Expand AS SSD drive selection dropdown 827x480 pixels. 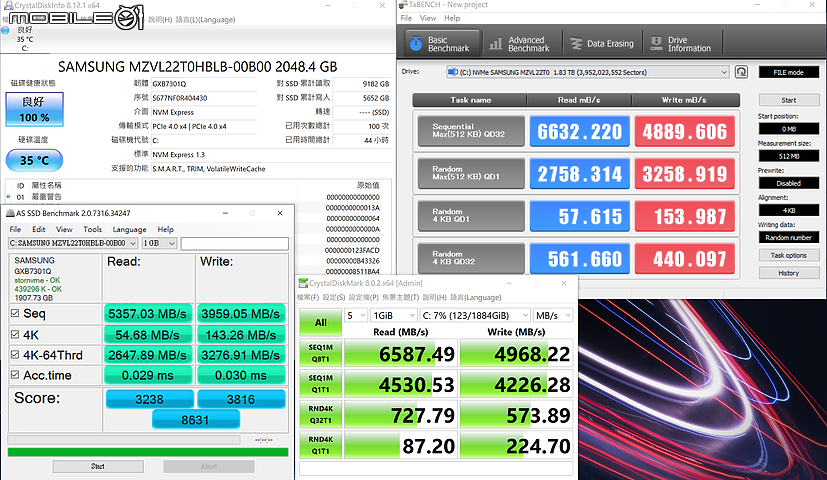(x=132, y=243)
